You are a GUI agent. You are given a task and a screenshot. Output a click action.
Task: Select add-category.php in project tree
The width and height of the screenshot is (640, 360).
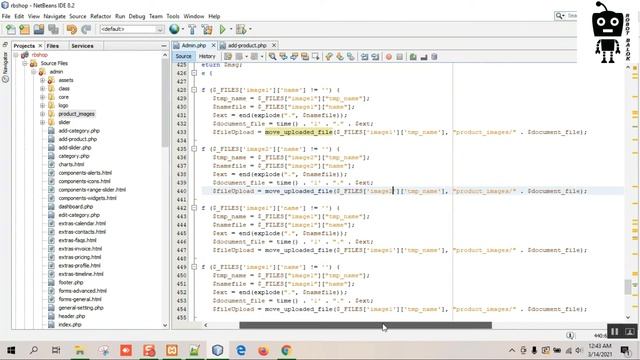tap(79, 131)
